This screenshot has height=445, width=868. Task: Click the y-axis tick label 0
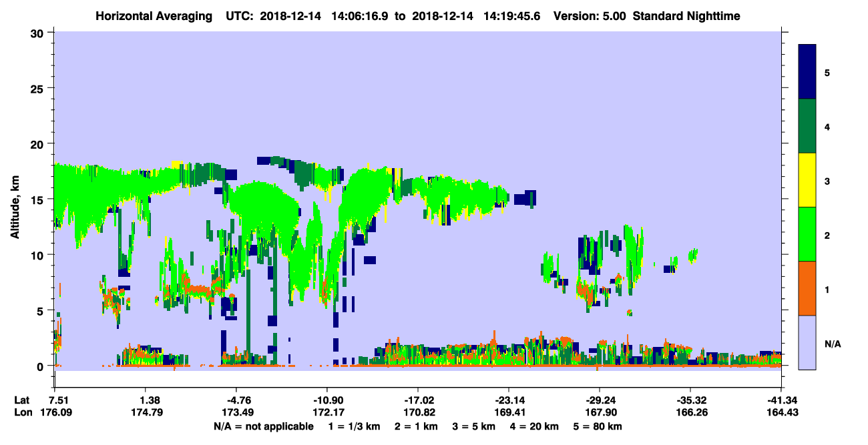pyautogui.click(x=41, y=366)
